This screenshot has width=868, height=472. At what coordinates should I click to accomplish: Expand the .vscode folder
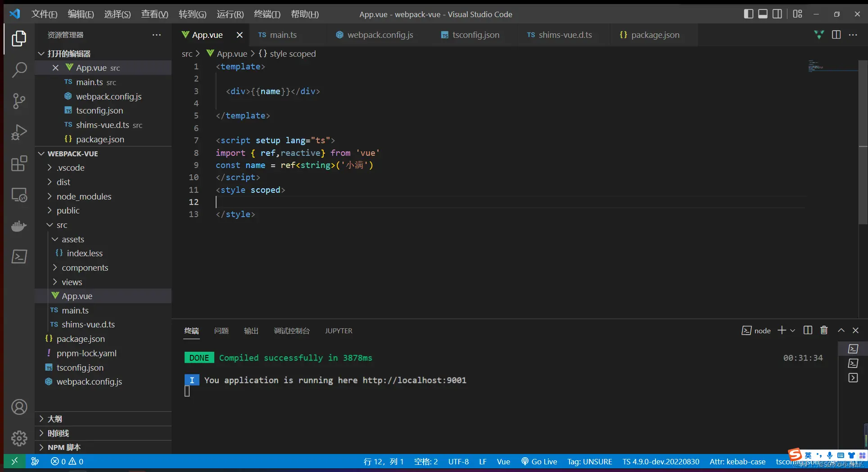103,168
